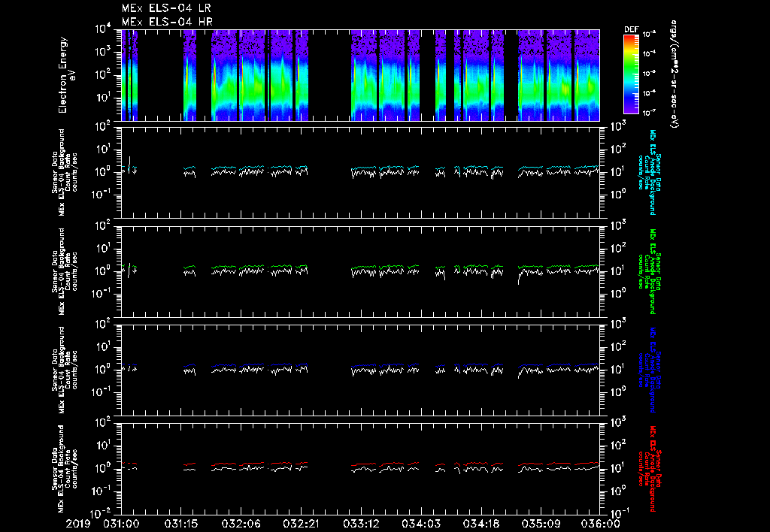The width and height of the screenshot is (770, 532).
Task: Click the '031:00' time axis label
Action: [121, 524]
